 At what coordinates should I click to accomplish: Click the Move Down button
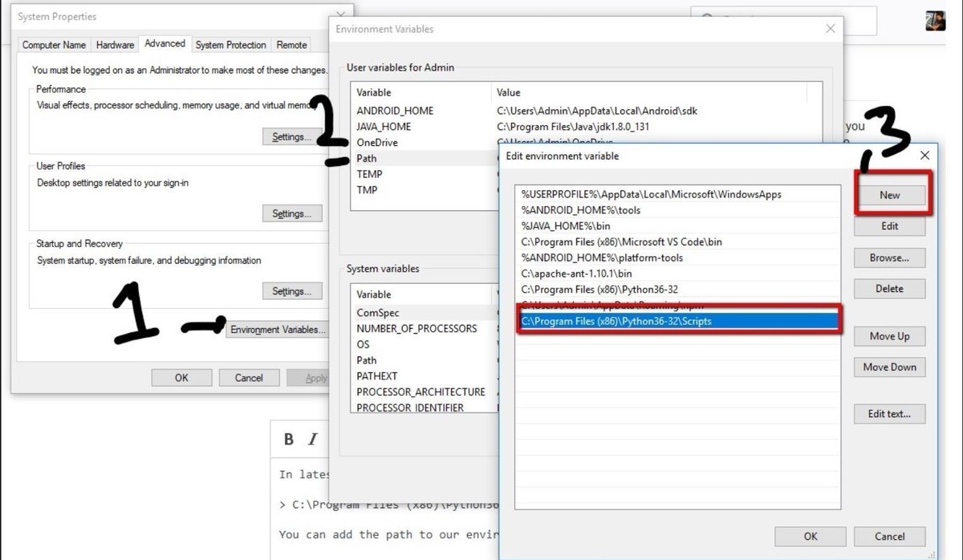[x=890, y=367]
